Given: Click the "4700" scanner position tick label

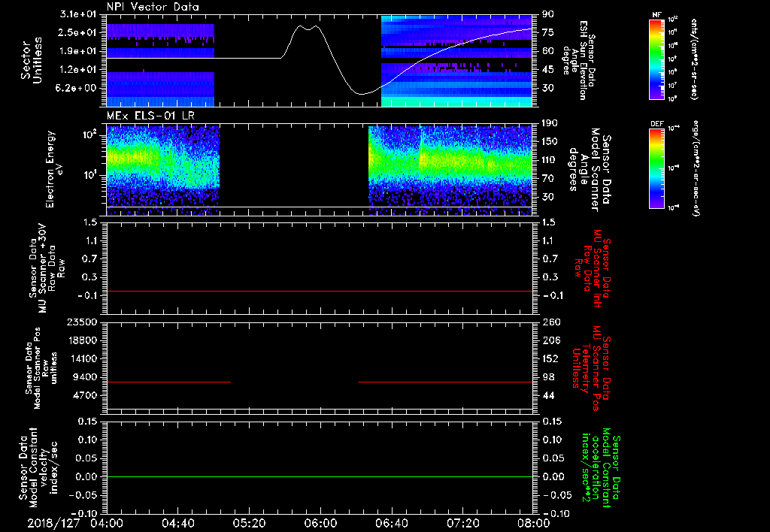Looking at the screenshot, I should coord(85,395).
